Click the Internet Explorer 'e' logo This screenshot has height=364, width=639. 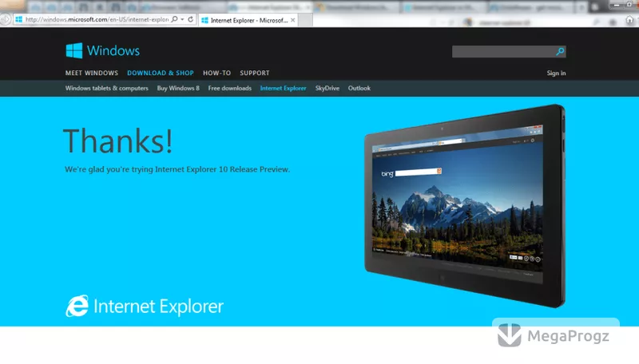tap(77, 306)
